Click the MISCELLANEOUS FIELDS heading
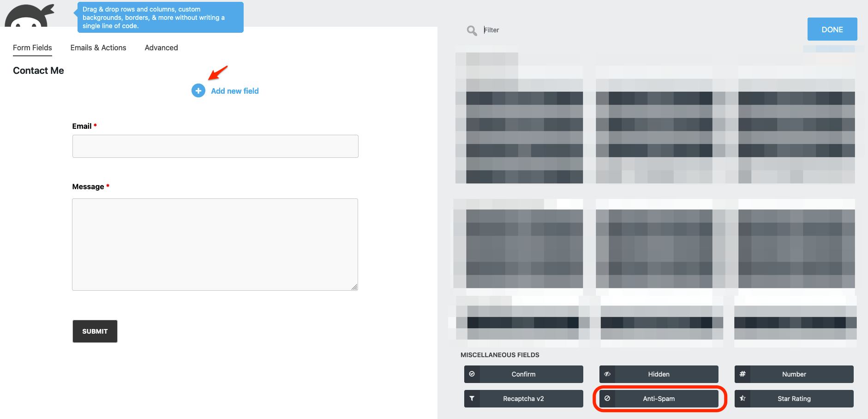Viewport: 868px width, 419px height. (500, 355)
